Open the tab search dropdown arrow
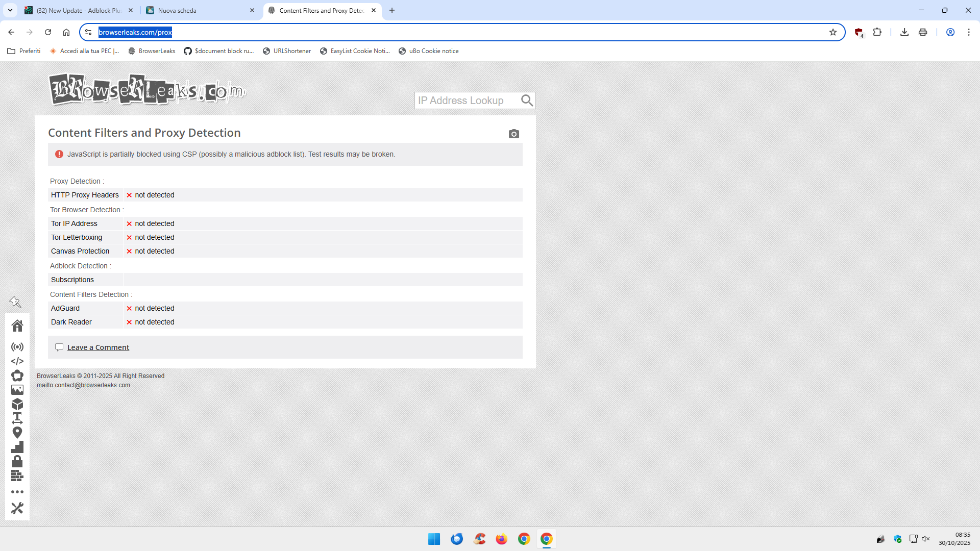 (10, 10)
